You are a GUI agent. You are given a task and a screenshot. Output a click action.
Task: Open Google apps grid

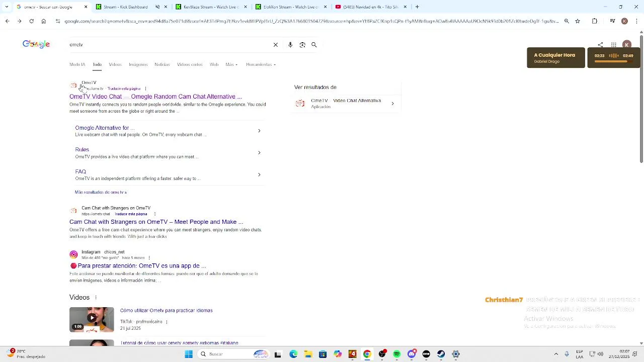(614, 45)
